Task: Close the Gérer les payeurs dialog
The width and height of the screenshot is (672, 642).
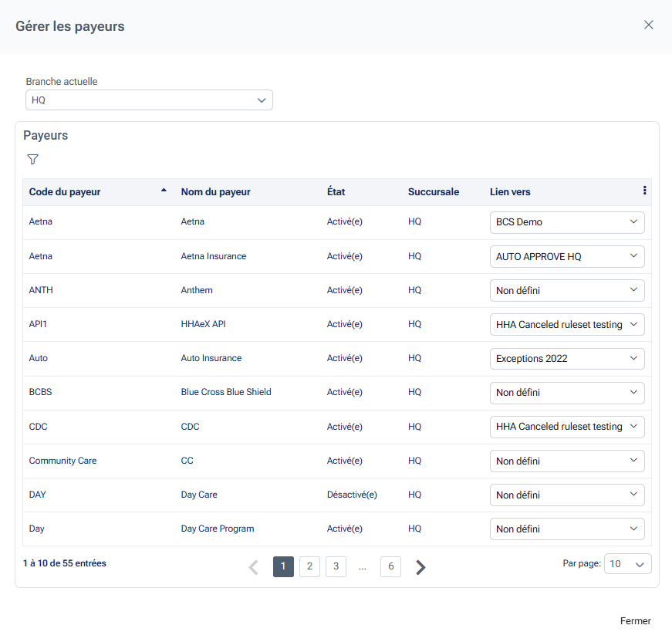Action: (x=648, y=25)
